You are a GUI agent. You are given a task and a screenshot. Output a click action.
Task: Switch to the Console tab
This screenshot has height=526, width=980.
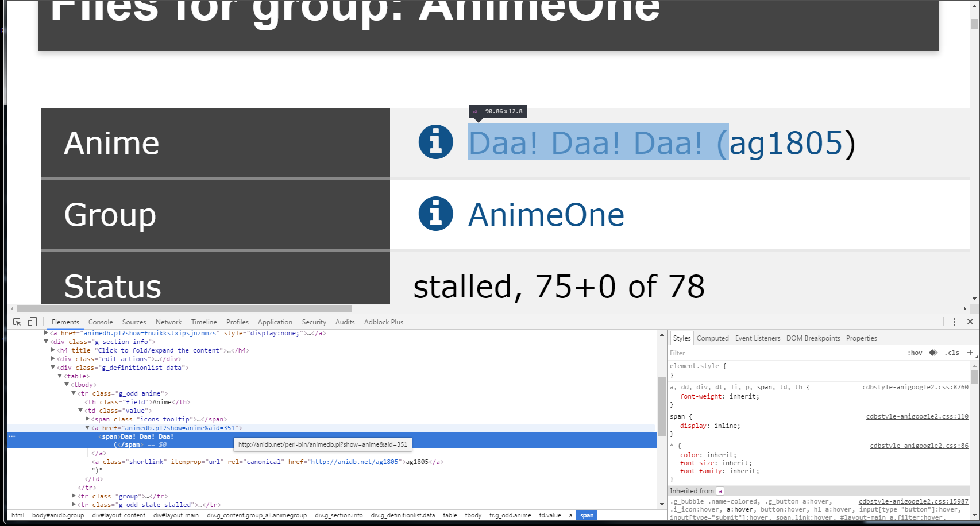101,322
